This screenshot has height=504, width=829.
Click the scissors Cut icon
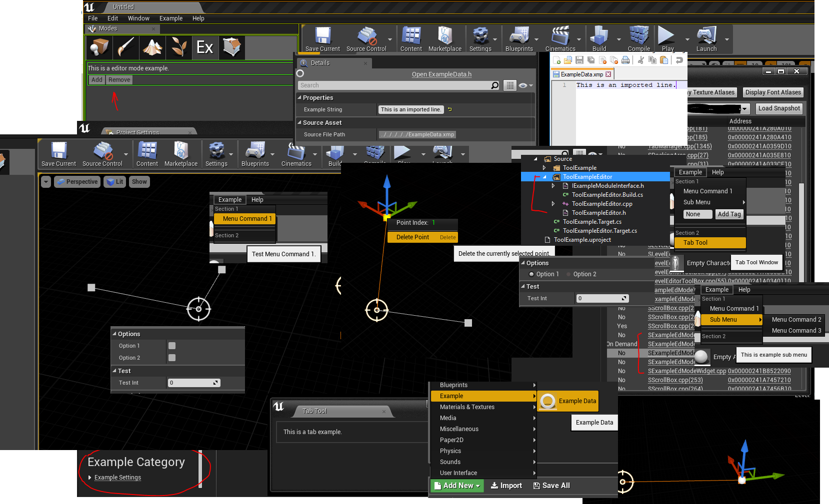[x=641, y=60]
